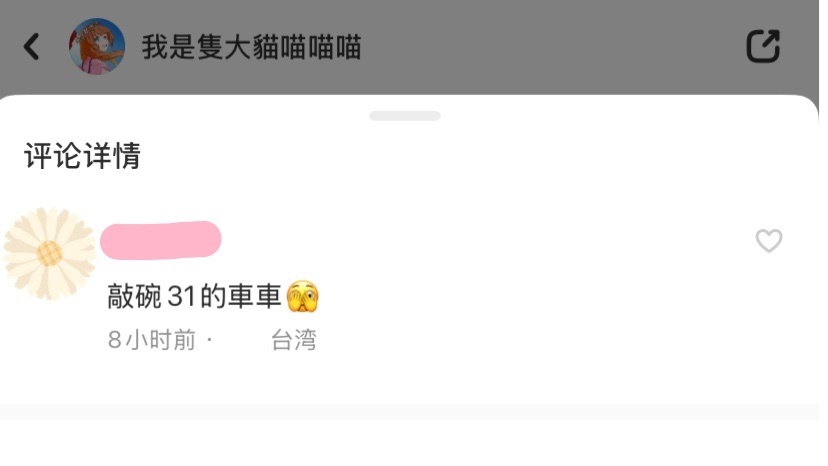Image resolution: width=828 pixels, height=466 pixels.
Task: Open the share icon in header
Action: (x=763, y=46)
